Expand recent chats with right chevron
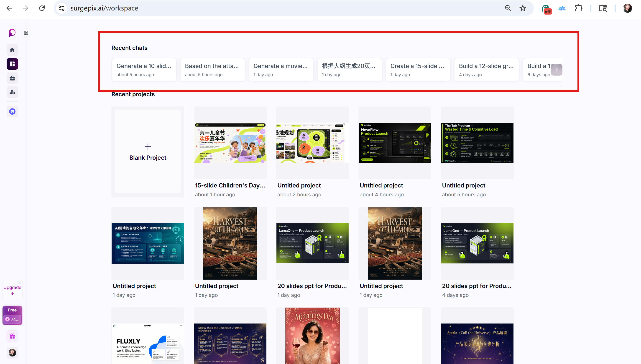The image size is (641, 364). tap(557, 70)
